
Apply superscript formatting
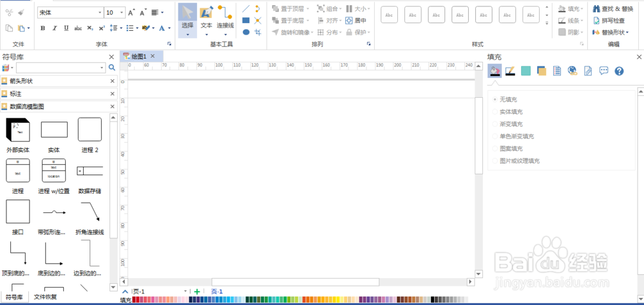pyautogui.click(x=102, y=28)
